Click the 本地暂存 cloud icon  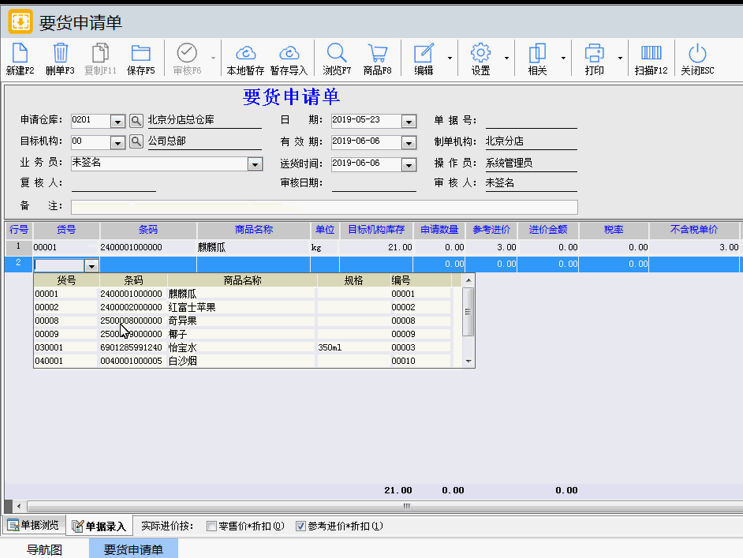tap(245, 56)
